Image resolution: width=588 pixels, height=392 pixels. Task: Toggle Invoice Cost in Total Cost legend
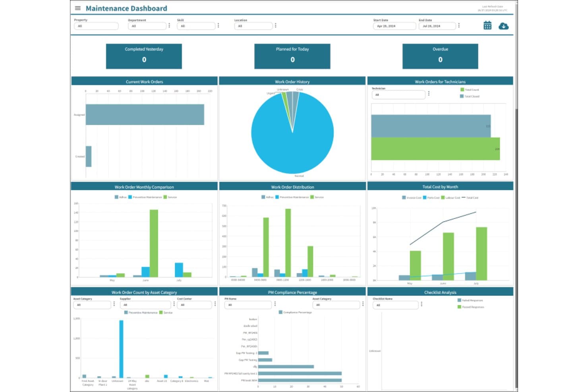pos(412,197)
